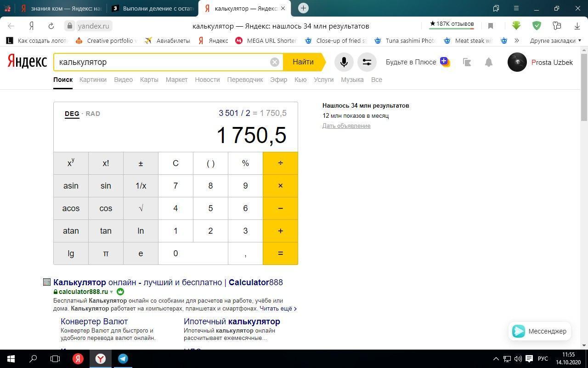Open search settings filter icon
This screenshot has height=368, width=588.
pyautogui.click(x=367, y=62)
